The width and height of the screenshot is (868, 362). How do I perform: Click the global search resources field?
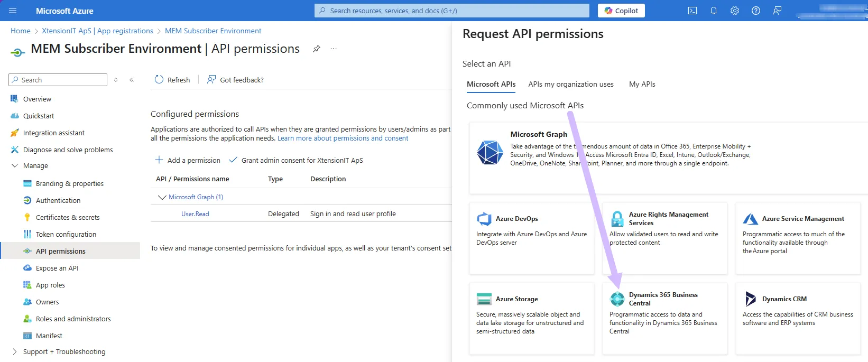[x=452, y=11]
